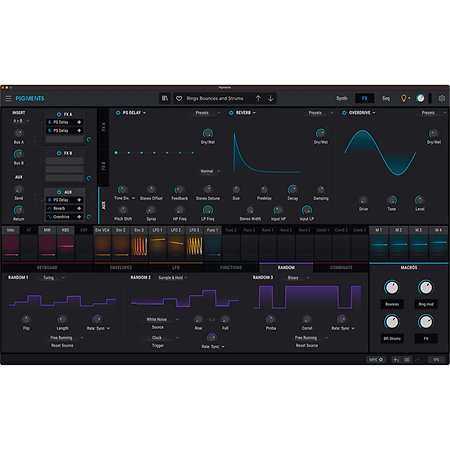The image size is (450, 450).
Task: Click the FX A bus output level knob icon
Action: point(89,139)
